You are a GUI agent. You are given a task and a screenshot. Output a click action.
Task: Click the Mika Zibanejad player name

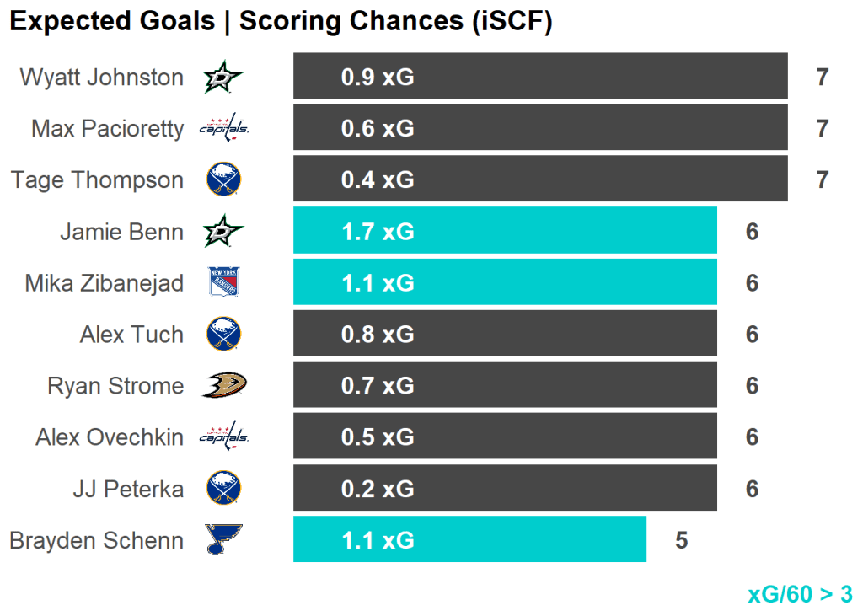(x=104, y=283)
